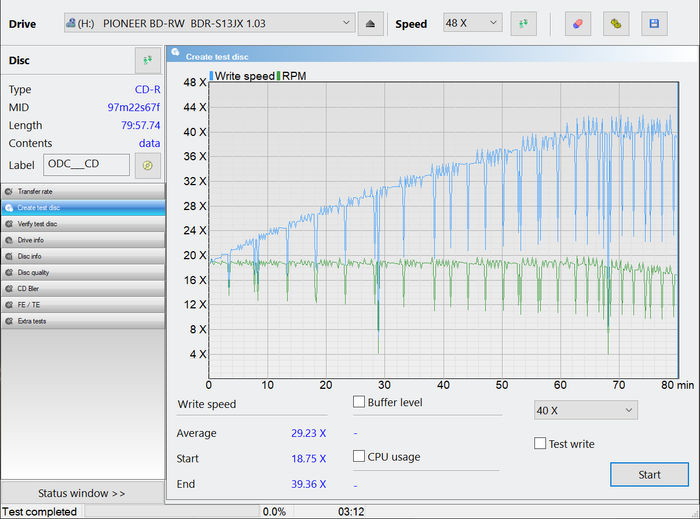Click the blue save floppy icon
700x519 pixels.
654,23
